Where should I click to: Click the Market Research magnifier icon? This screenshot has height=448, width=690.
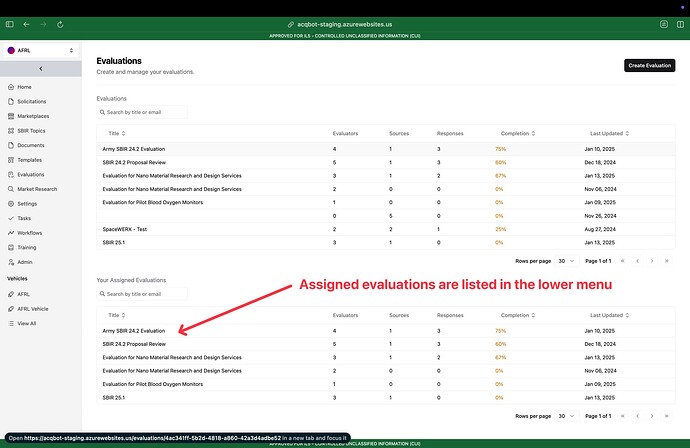coord(11,189)
